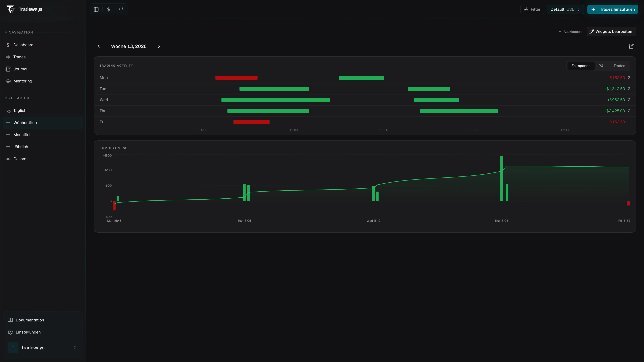Toggle the currency dollar sign display
The width and height of the screenshot is (644, 362).
109,9
